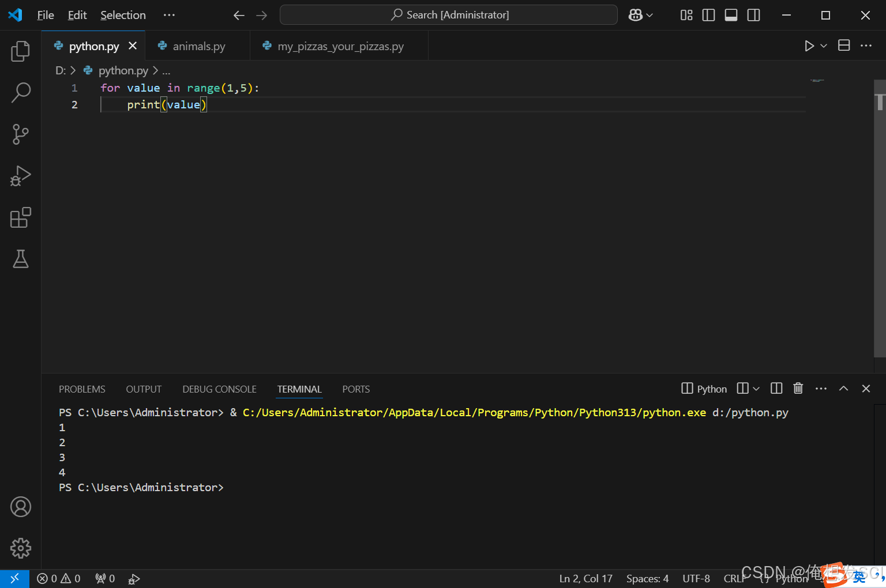
Task: Toggle the Secondary Side Bar
Action: [753, 15]
